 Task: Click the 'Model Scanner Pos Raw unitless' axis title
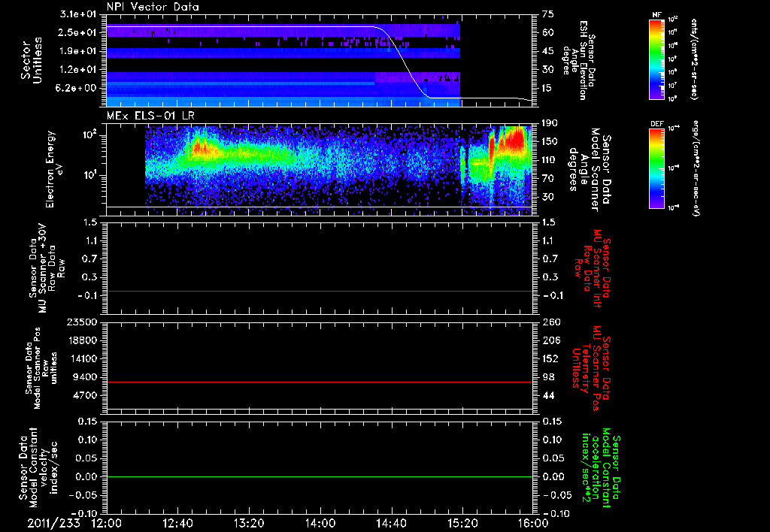click(x=41, y=368)
